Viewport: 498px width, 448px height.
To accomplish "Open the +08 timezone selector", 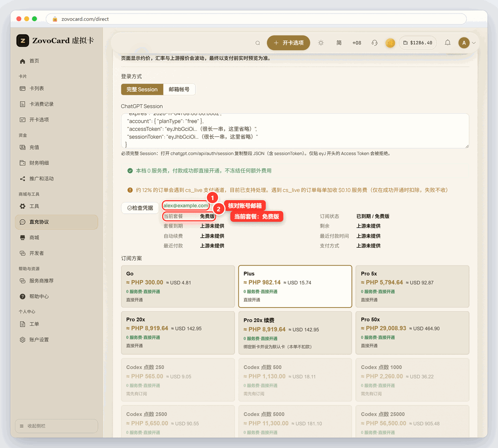I will coord(357,43).
